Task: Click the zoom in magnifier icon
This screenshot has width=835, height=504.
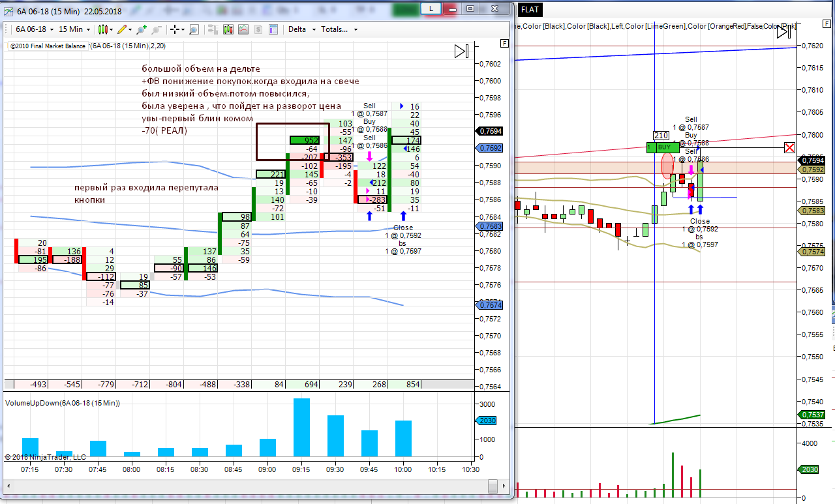Action: [141, 29]
